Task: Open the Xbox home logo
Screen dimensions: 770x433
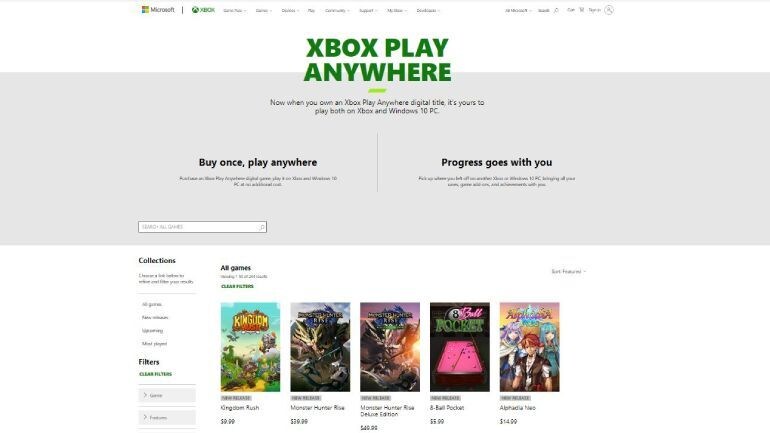Action: pos(203,10)
